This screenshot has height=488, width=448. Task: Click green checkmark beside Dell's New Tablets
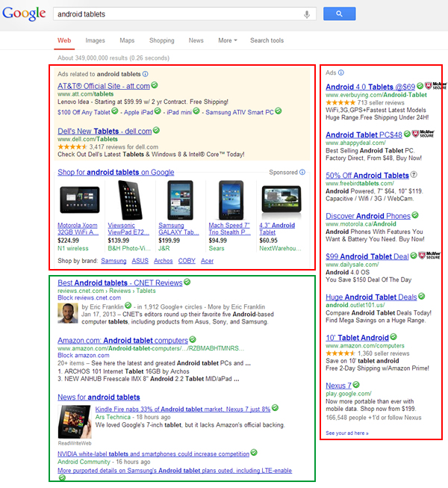156,130
